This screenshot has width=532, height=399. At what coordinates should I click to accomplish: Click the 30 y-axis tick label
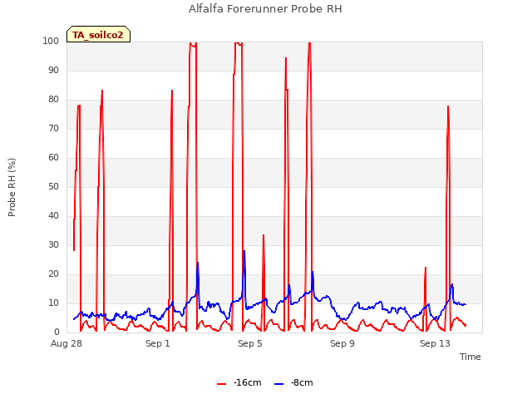[53, 245]
